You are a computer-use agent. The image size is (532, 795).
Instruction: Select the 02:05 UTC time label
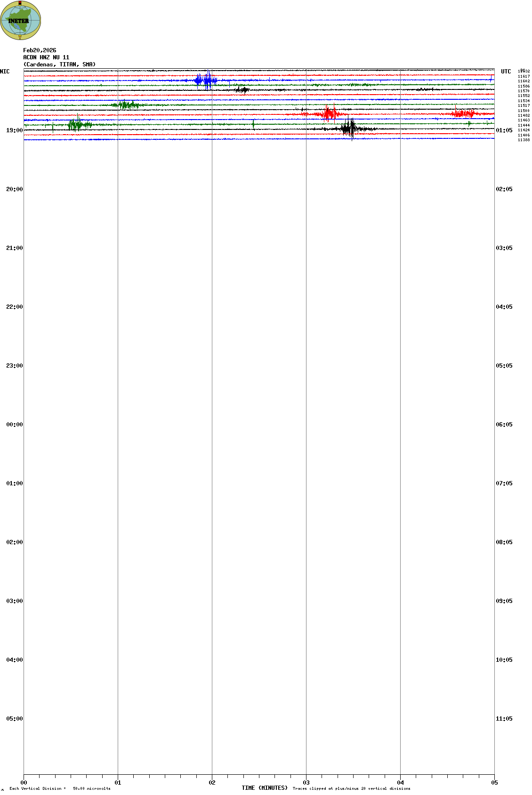click(x=504, y=189)
